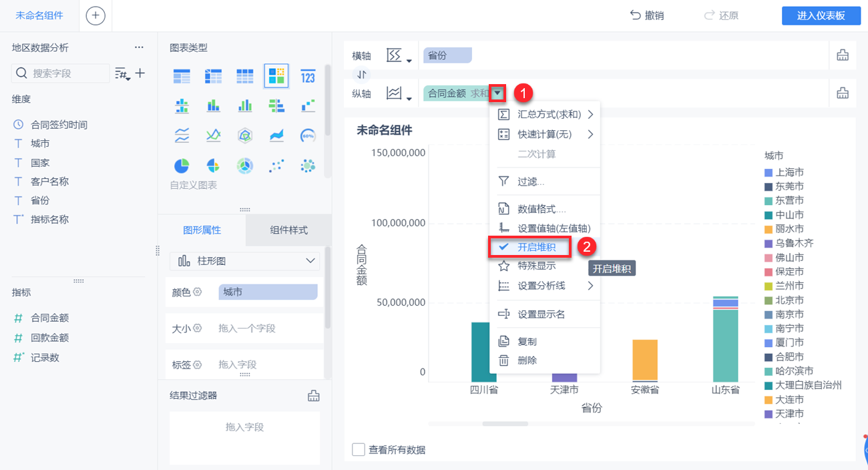This screenshot has width=868, height=470.
Task: Open the 横轴 axis type dropdown arrow
Action: pos(408,61)
